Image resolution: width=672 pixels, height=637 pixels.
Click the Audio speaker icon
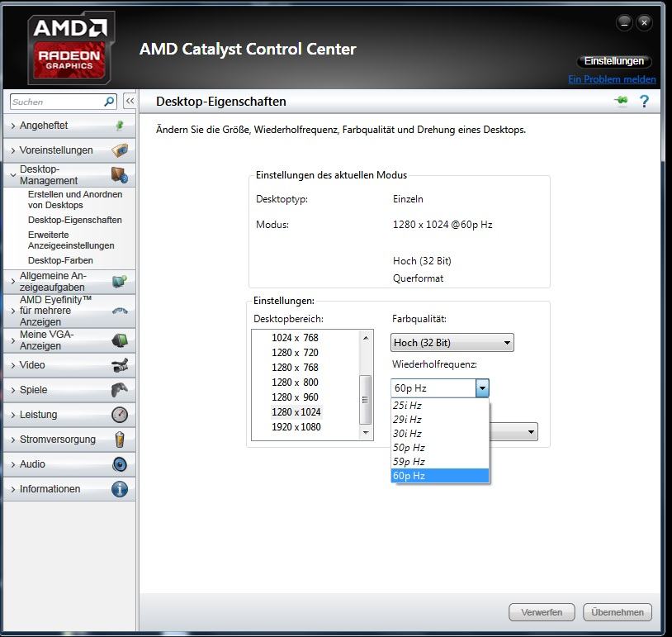pos(120,464)
